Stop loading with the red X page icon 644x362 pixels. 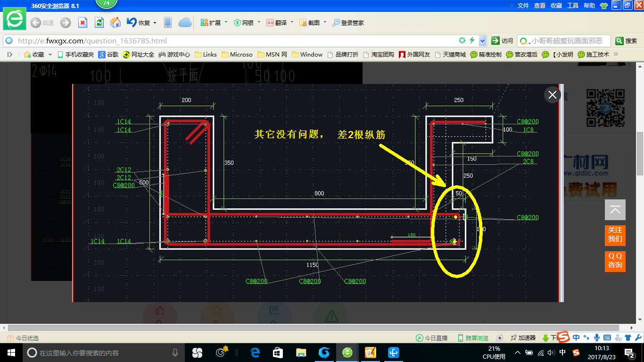[83, 23]
